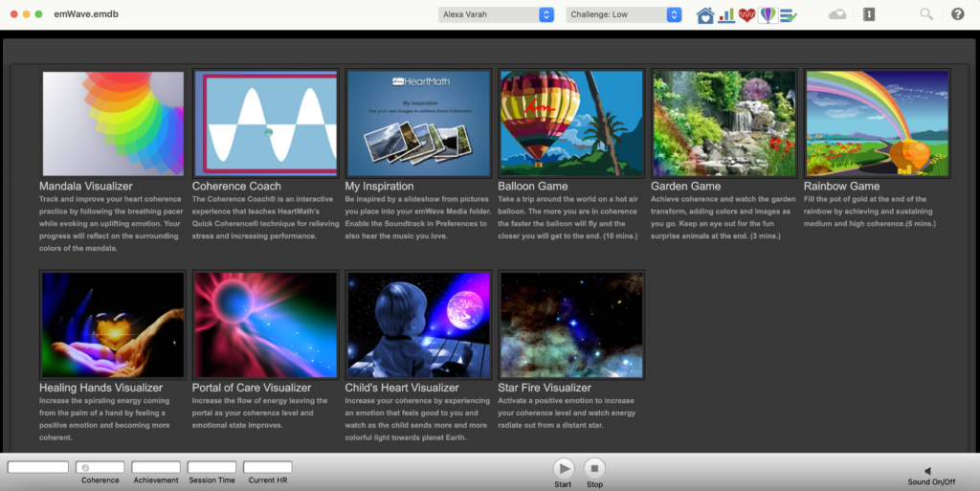Open the Child's Heart Visualizer thumbnail
The image size is (980, 491).
pyautogui.click(x=418, y=324)
